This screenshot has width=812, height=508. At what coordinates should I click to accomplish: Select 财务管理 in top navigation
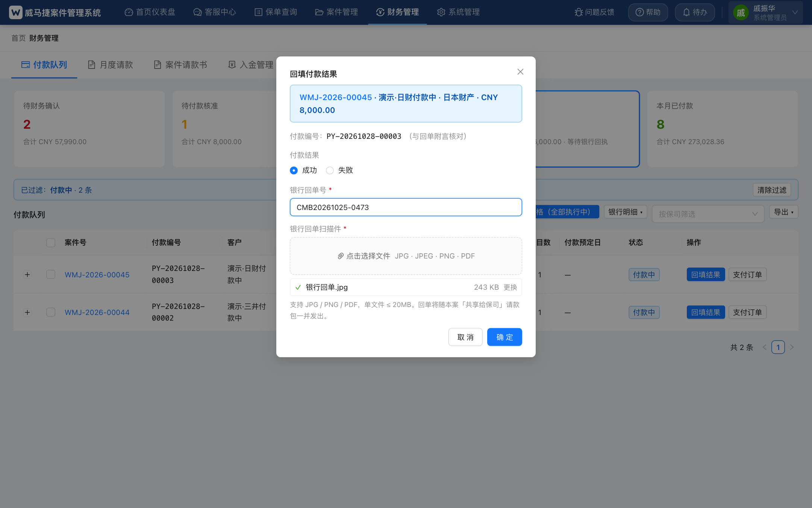pyautogui.click(x=397, y=12)
